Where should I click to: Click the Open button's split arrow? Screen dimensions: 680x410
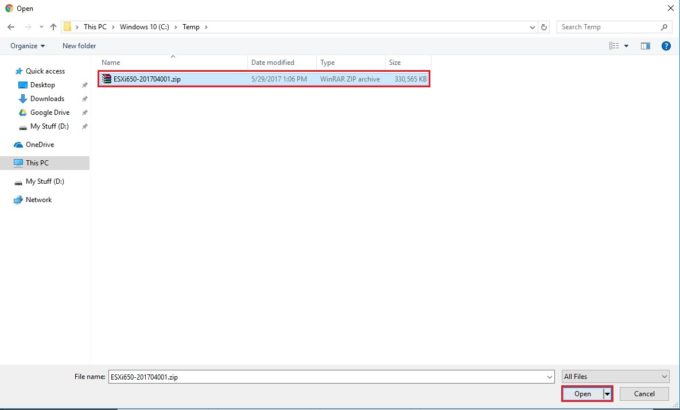[x=606, y=394]
